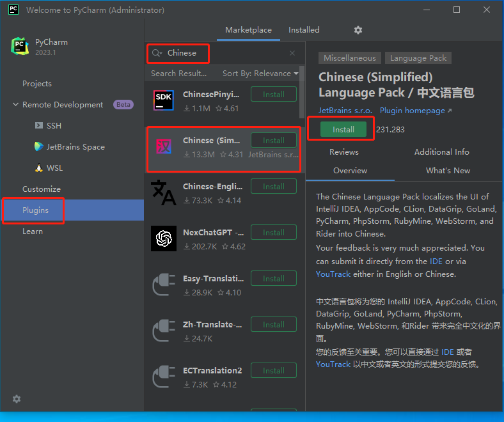Click the Easy-Translation plug icon
Viewport: 504px width, 422px height.
point(164,285)
